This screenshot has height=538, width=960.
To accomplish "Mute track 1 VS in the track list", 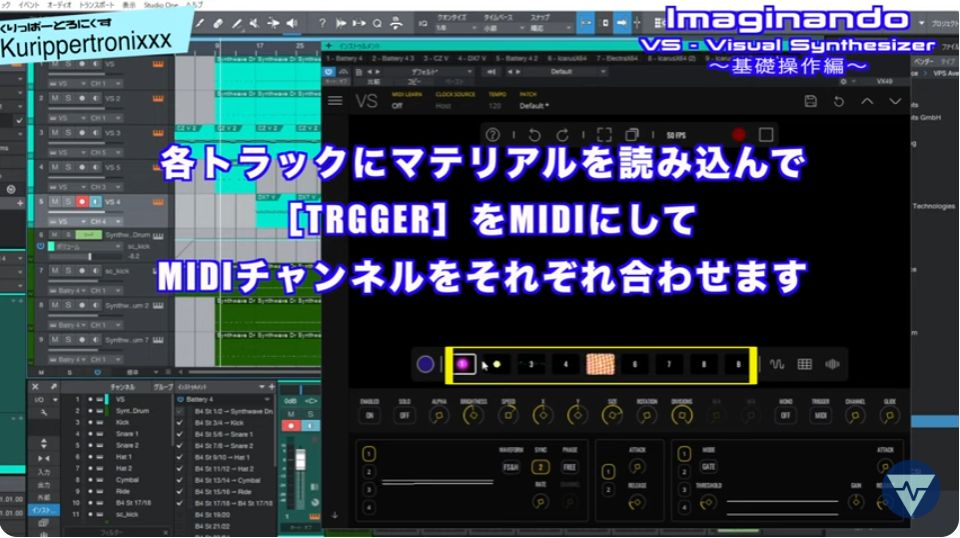I will [x=56, y=64].
